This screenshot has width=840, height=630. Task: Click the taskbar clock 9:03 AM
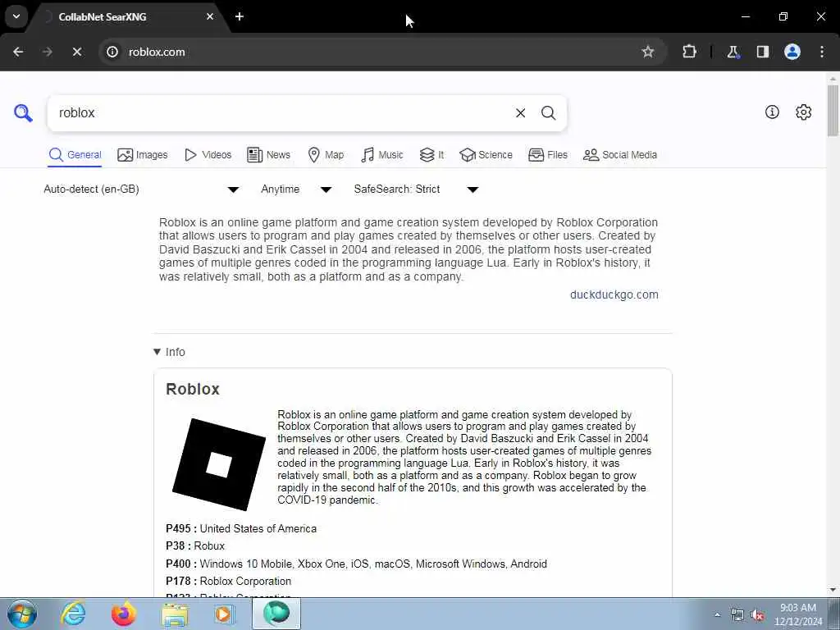click(798, 614)
